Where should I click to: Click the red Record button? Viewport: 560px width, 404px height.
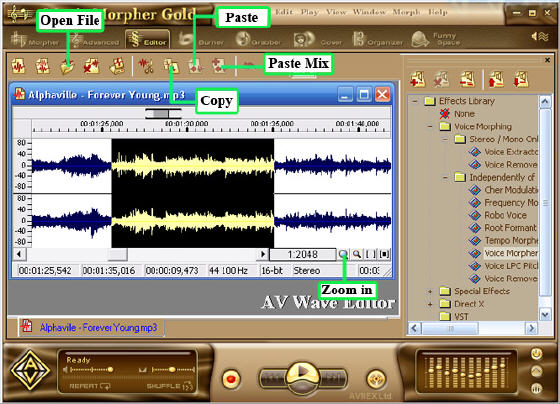231,378
